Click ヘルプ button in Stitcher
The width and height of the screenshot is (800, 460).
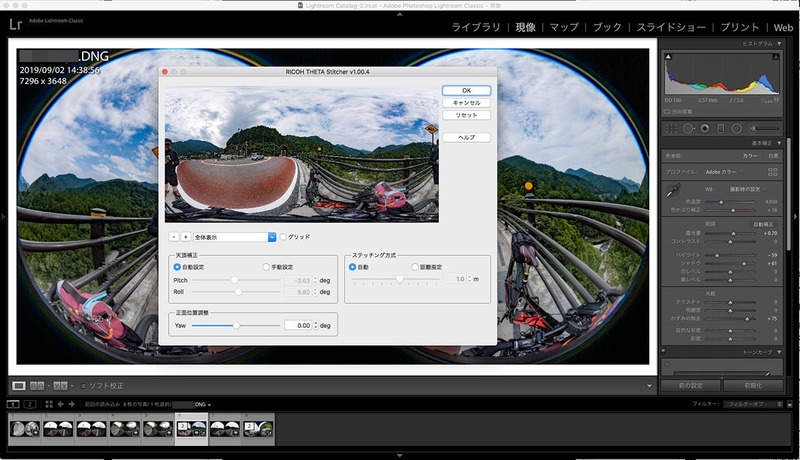click(466, 138)
